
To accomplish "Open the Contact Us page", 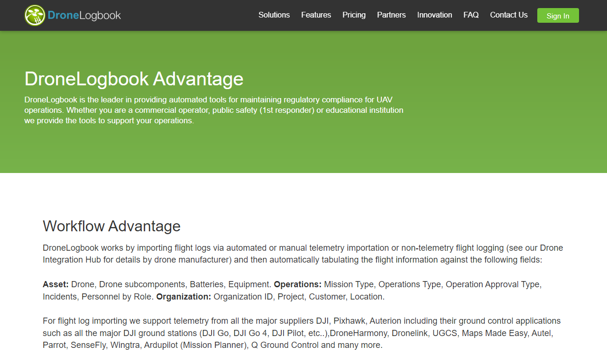I will [509, 15].
